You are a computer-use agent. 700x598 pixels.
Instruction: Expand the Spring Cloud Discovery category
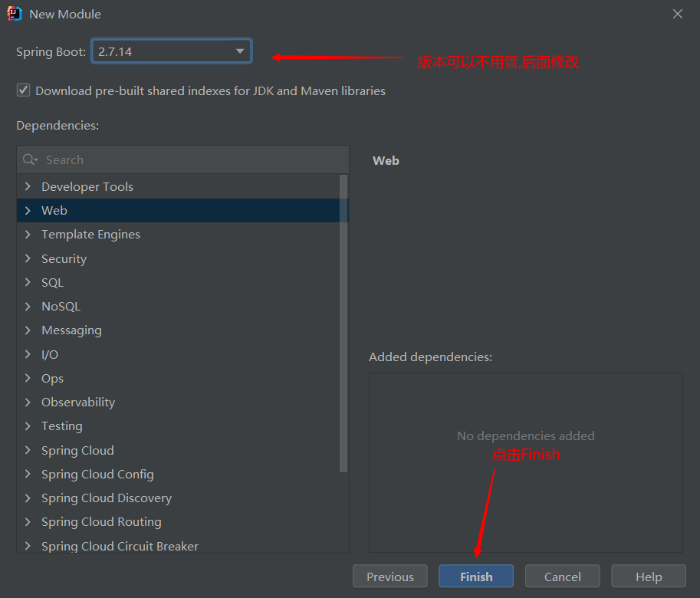(x=28, y=498)
